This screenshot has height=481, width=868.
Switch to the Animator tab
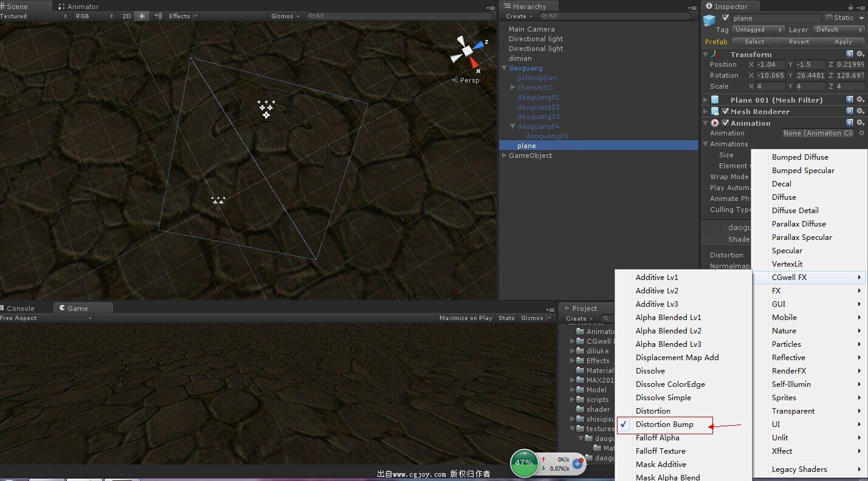click(x=78, y=7)
